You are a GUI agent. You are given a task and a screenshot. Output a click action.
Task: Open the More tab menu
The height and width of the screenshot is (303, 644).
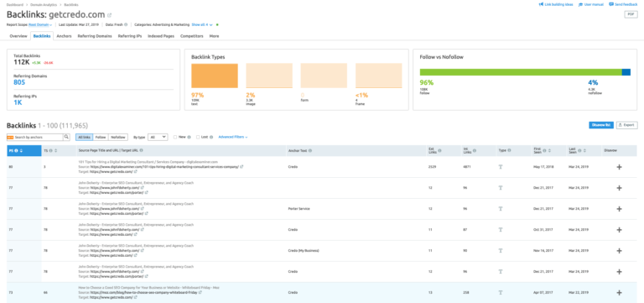[214, 36]
